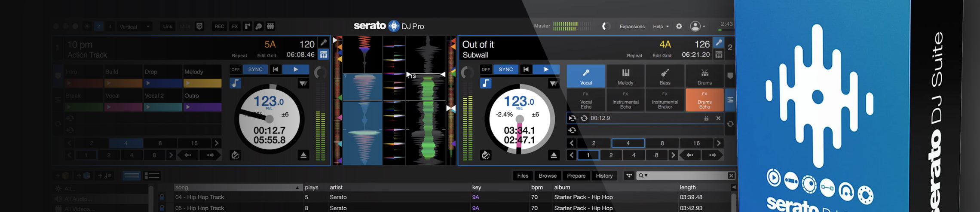This screenshot has height=212, width=980.
Task: Toggle keylock music note on 10 pm deck
Action: pyautogui.click(x=236, y=83)
